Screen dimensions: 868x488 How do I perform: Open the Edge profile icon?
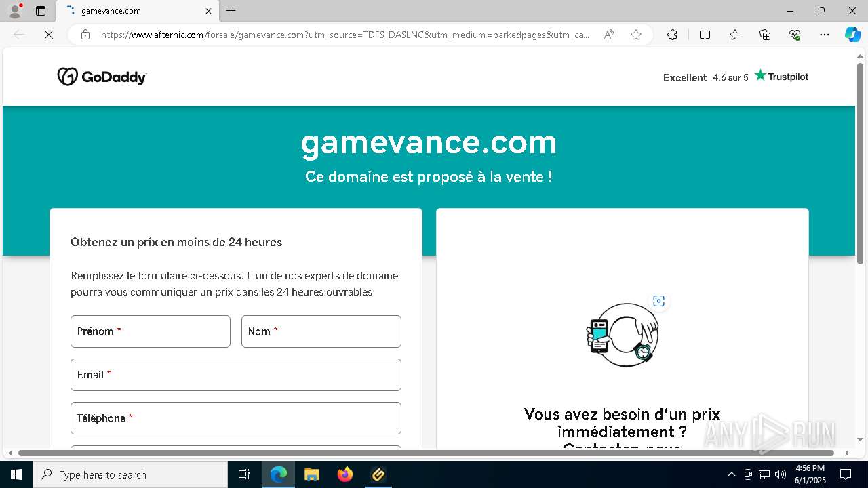pyautogui.click(x=15, y=11)
